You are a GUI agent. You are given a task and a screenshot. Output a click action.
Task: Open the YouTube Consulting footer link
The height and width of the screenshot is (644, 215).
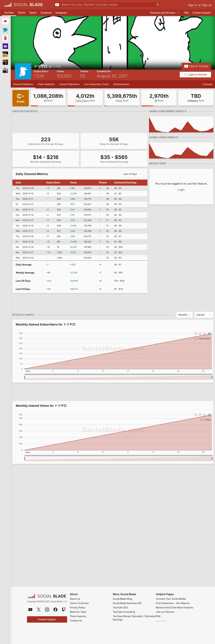(x=124, y=612)
